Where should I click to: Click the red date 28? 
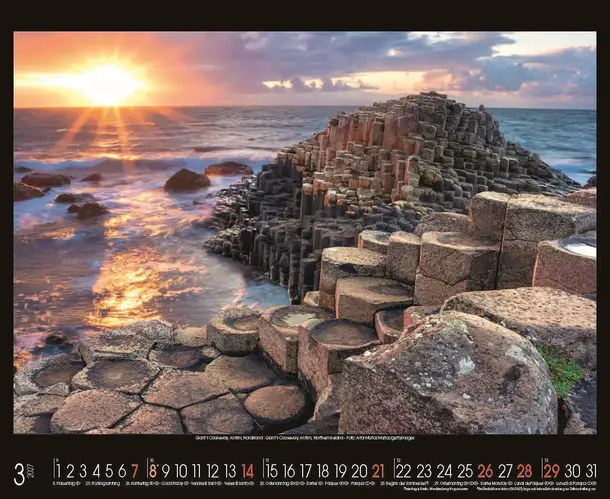tap(524, 471)
